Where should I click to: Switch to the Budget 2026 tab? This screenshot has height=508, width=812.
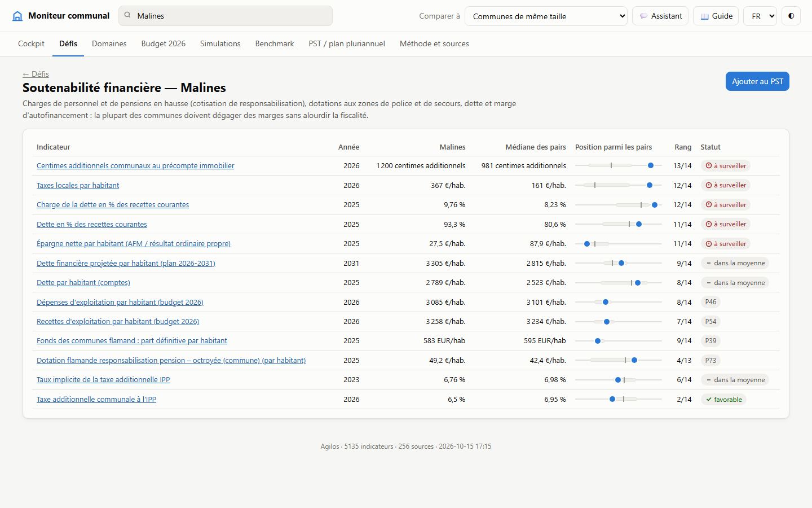(164, 43)
